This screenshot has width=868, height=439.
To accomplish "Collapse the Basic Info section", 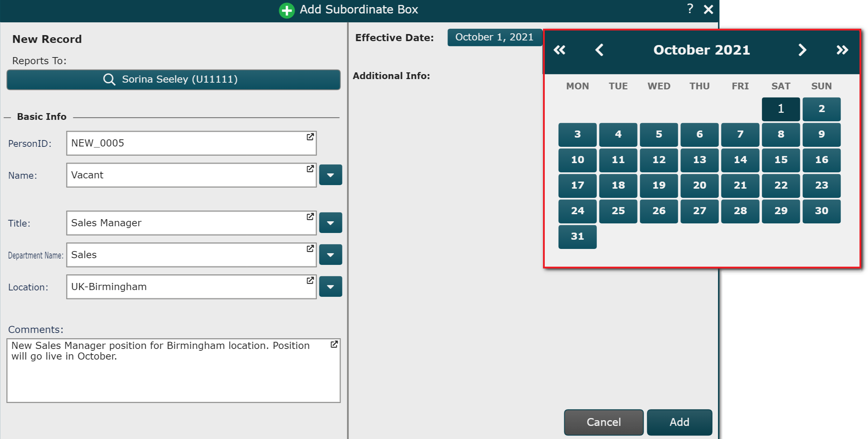I will (7, 117).
